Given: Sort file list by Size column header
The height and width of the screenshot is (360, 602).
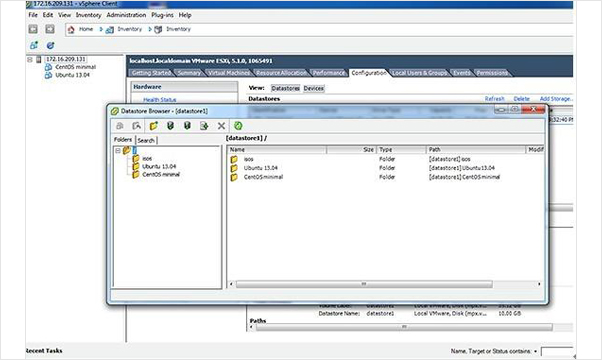Looking at the screenshot, I should (x=351, y=150).
